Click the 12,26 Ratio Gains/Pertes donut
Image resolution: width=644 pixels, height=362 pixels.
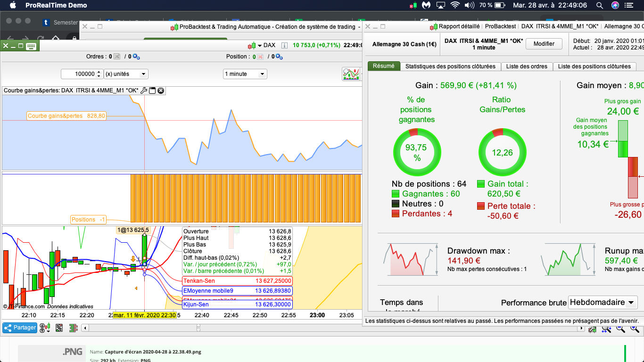pyautogui.click(x=502, y=153)
